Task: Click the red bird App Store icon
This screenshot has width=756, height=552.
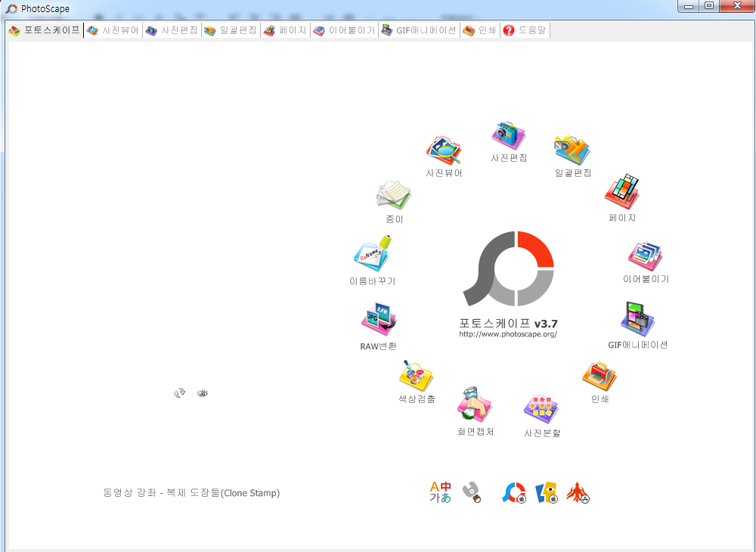Action: point(578,492)
